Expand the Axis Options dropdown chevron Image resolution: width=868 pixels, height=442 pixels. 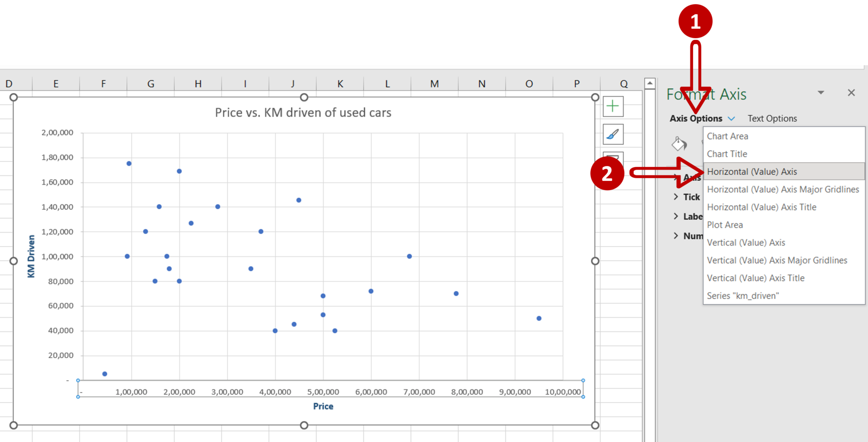point(731,119)
